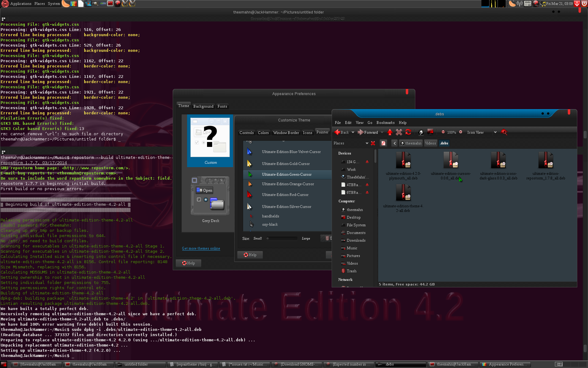Choose the oxy-black pointer theme
Viewport: 588px width, 368px height.
pos(288,224)
